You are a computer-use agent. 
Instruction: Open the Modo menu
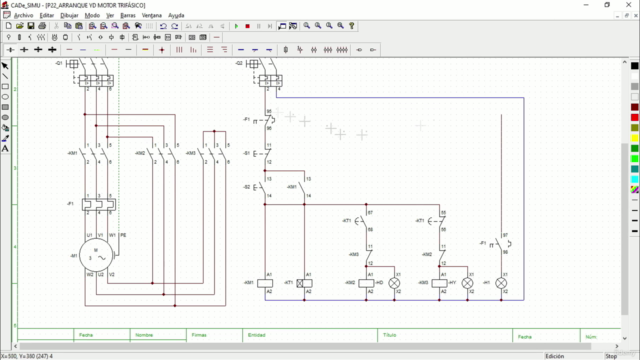[92, 16]
